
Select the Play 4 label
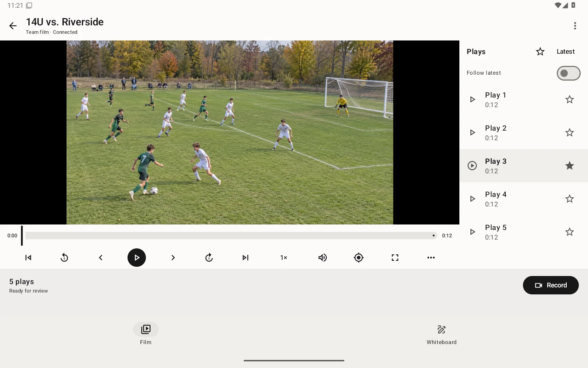click(496, 194)
